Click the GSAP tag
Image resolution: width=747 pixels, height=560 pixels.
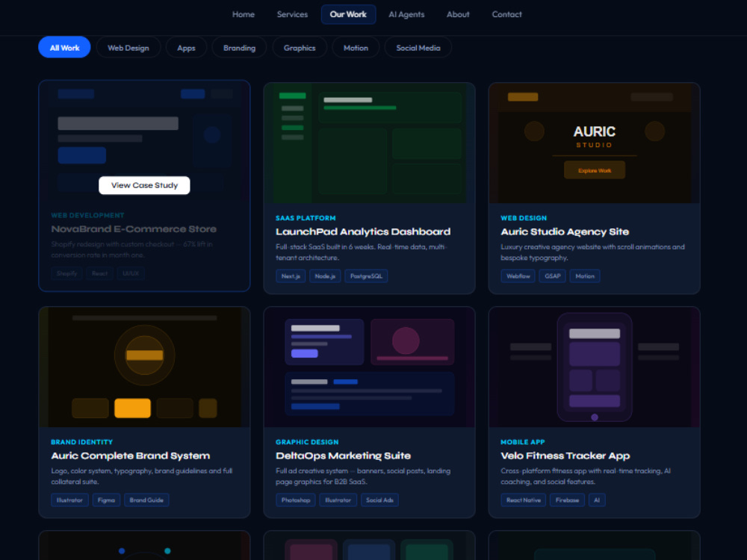pos(553,276)
